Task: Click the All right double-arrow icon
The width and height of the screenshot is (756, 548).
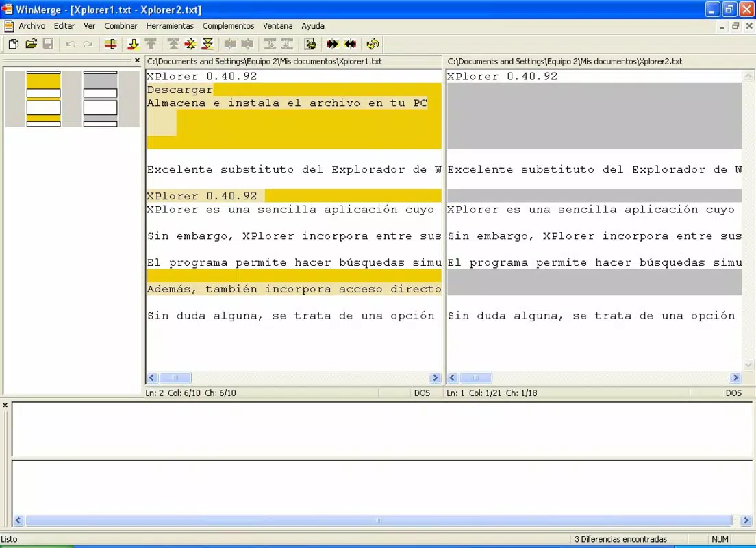Action: click(333, 45)
